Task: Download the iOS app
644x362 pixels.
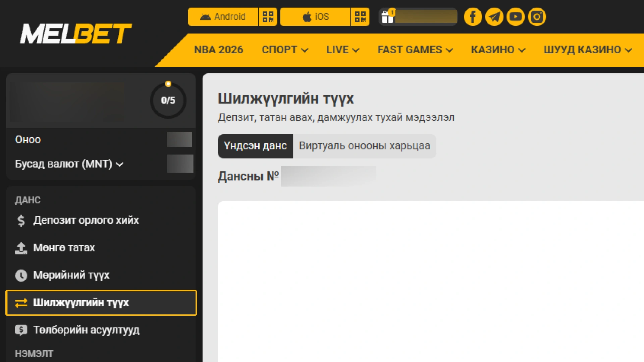Action: click(315, 17)
